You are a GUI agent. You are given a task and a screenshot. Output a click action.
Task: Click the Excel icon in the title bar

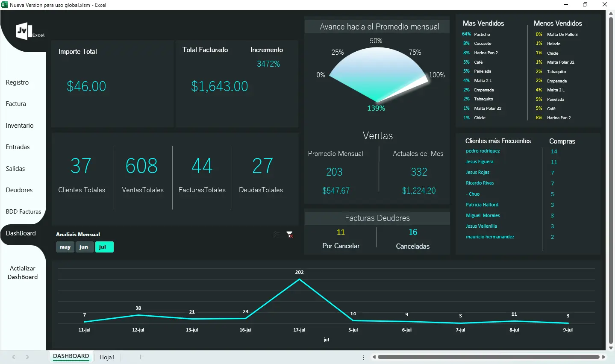click(x=4, y=5)
